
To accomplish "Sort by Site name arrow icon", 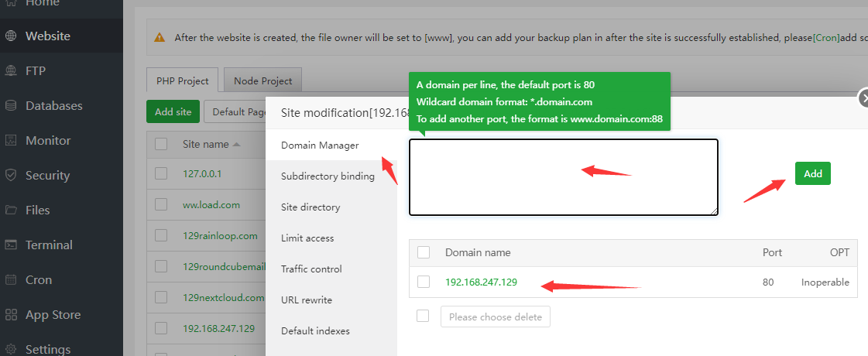I will pos(236,145).
